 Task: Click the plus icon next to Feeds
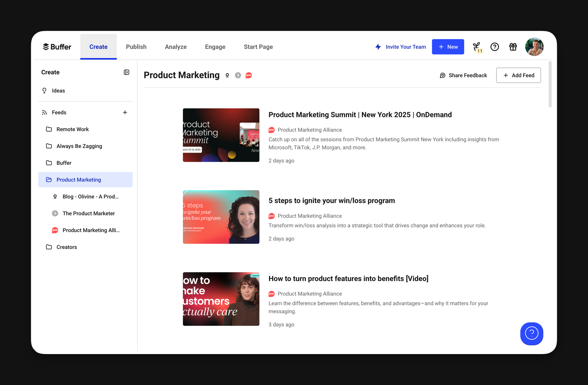(x=125, y=112)
